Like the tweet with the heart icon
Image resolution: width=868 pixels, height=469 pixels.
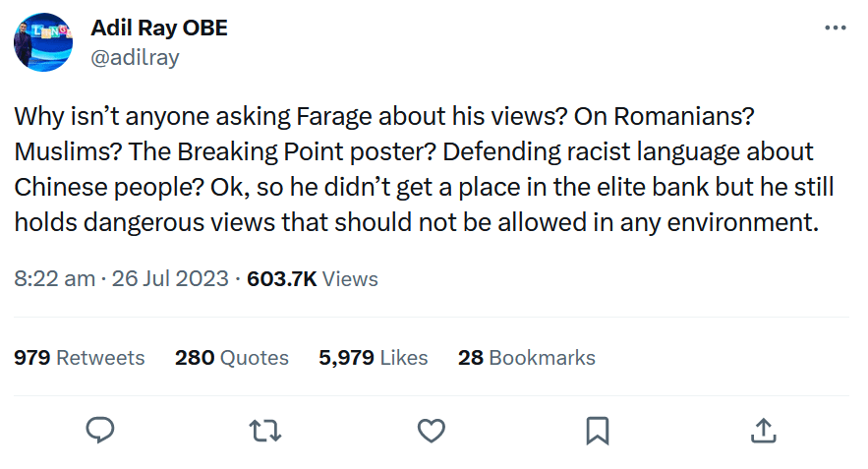click(432, 431)
